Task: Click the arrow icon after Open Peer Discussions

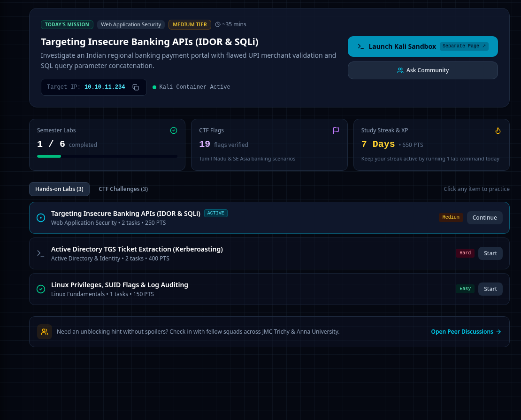Action: click(498, 332)
